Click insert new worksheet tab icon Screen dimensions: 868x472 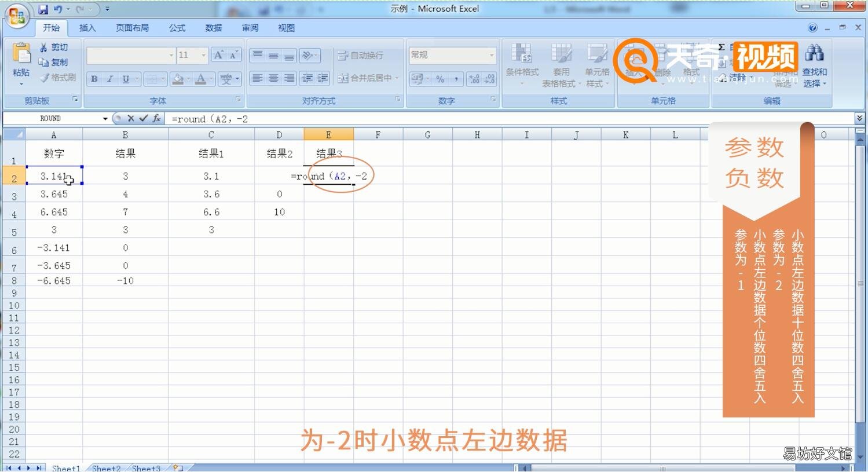pyautogui.click(x=178, y=468)
